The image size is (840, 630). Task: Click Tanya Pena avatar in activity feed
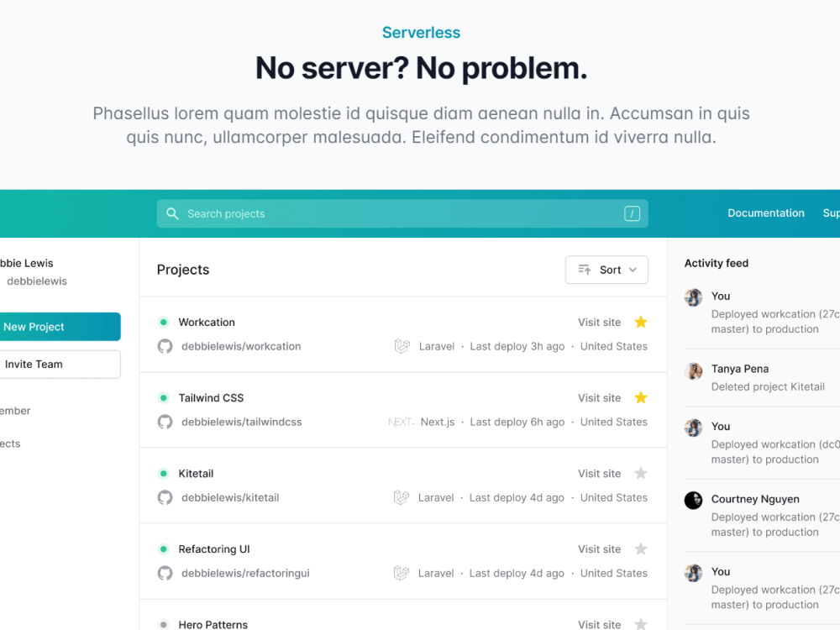coord(693,370)
